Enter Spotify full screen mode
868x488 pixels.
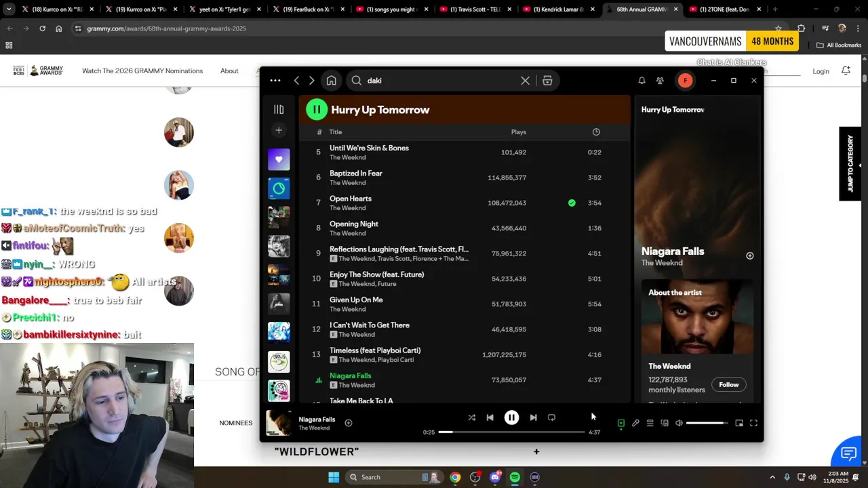[x=753, y=423]
